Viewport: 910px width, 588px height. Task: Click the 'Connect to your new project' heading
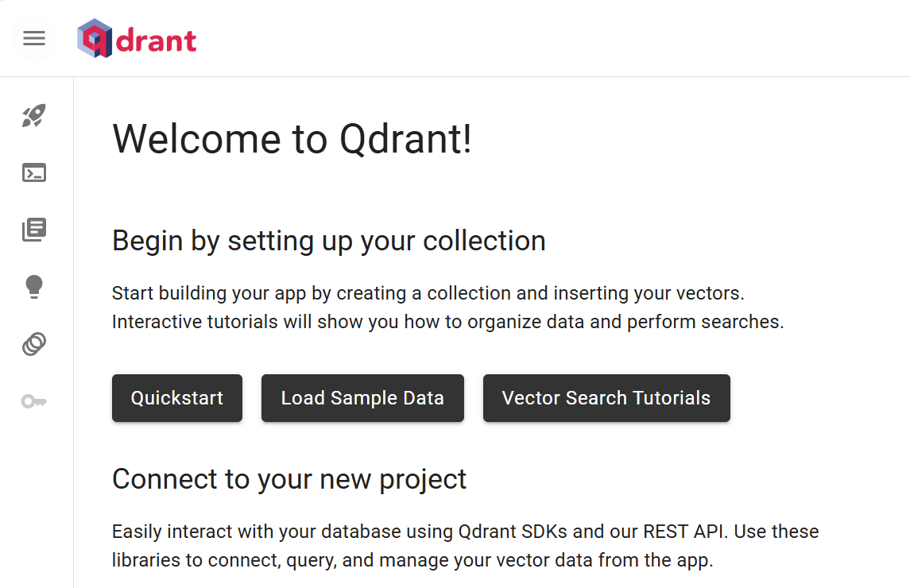[x=289, y=479]
